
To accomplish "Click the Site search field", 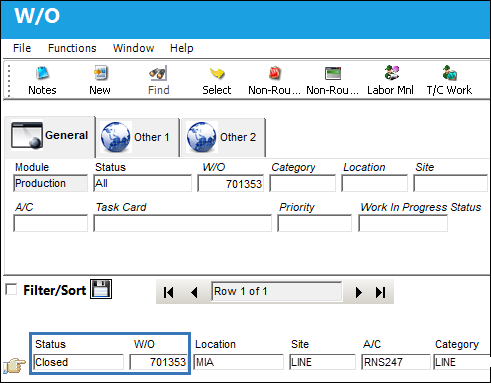I will (x=450, y=184).
